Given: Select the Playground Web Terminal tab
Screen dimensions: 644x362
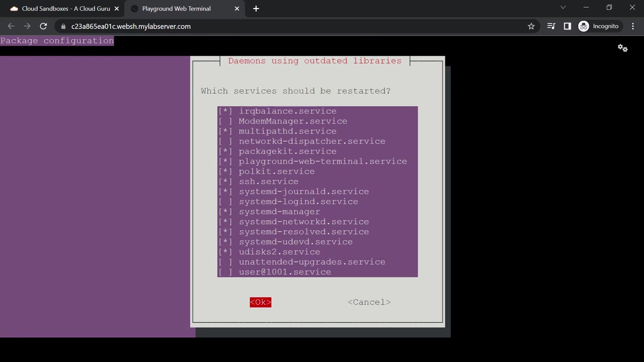Looking at the screenshot, I should pyautogui.click(x=176, y=9).
